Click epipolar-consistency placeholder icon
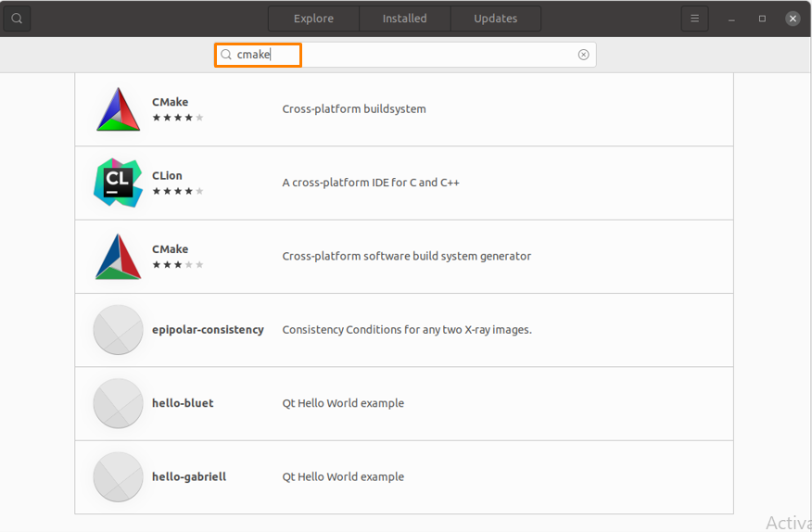 [118, 330]
